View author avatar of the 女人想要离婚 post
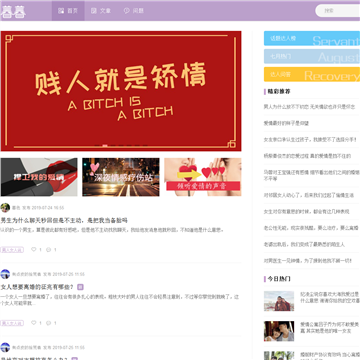 click(5, 274)
